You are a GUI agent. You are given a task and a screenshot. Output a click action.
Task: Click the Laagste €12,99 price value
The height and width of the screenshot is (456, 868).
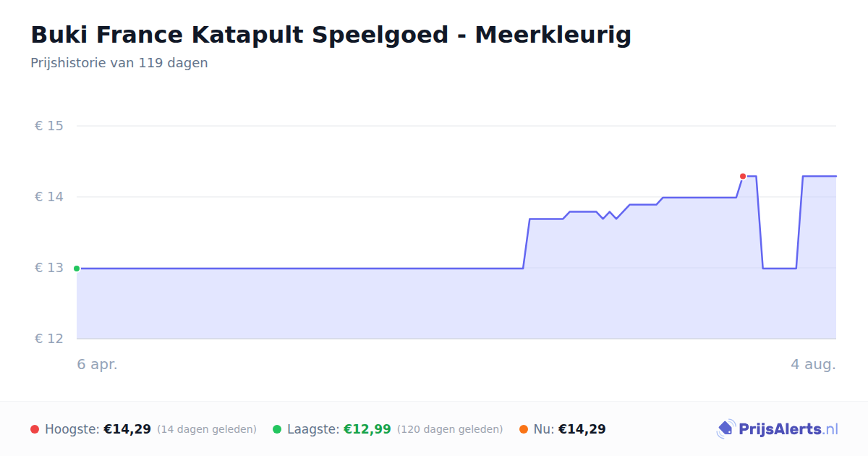pos(367,429)
